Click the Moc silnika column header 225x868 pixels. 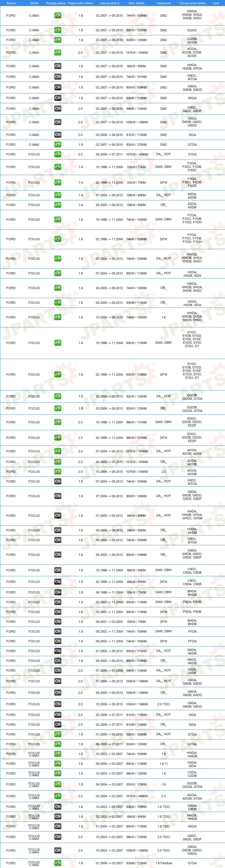[x=137, y=3]
